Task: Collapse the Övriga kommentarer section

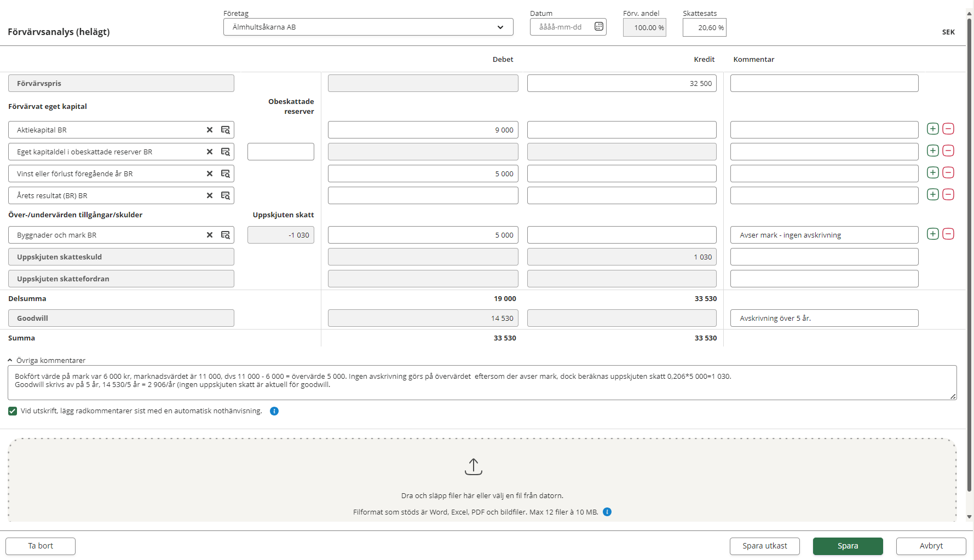Action: (10, 360)
